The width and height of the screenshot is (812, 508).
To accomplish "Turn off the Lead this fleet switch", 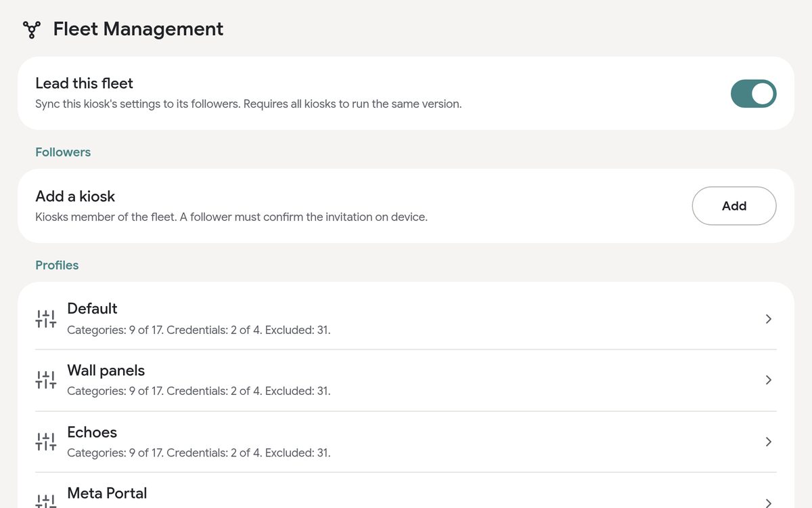I will click(753, 93).
